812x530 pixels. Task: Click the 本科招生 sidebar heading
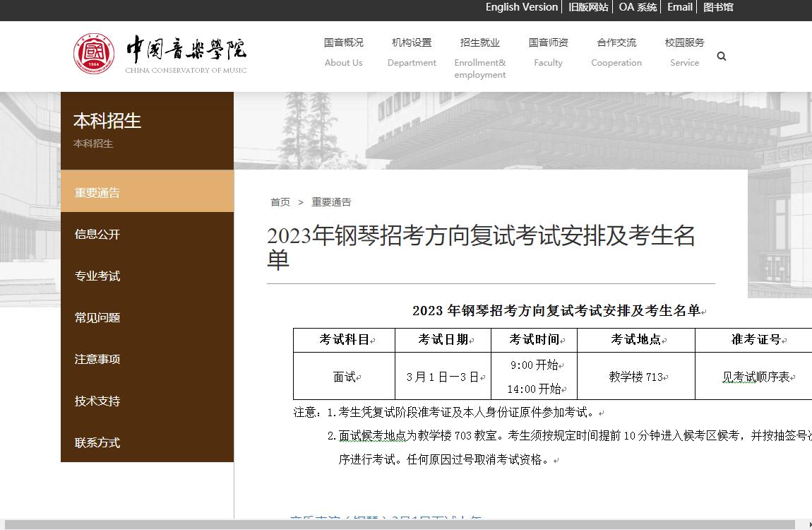coord(107,121)
